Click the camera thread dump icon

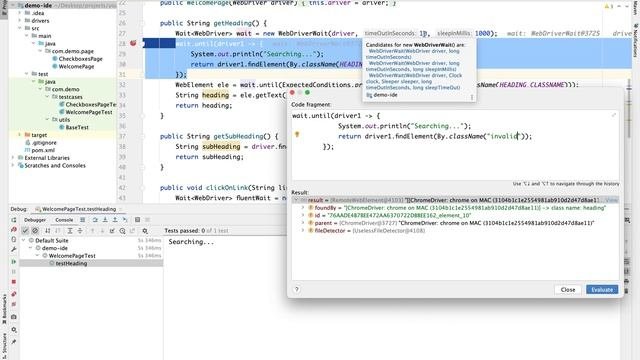(x=13, y=317)
